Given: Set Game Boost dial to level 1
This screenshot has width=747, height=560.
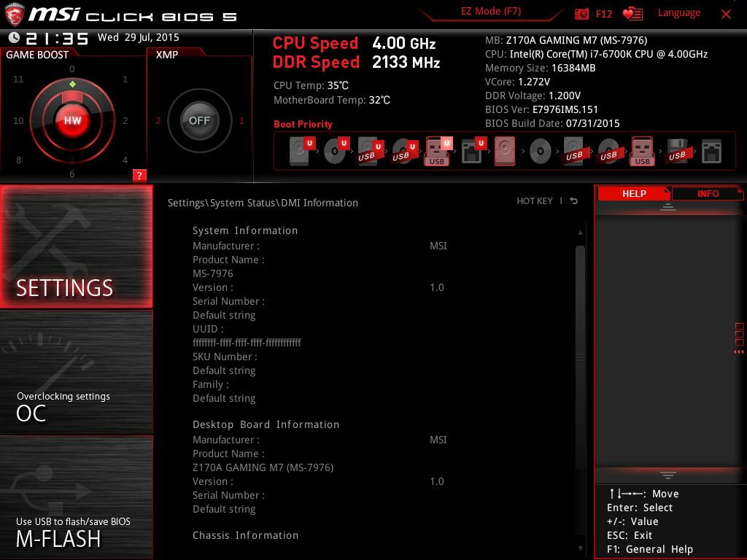Looking at the screenshot, I should (125, 79).
